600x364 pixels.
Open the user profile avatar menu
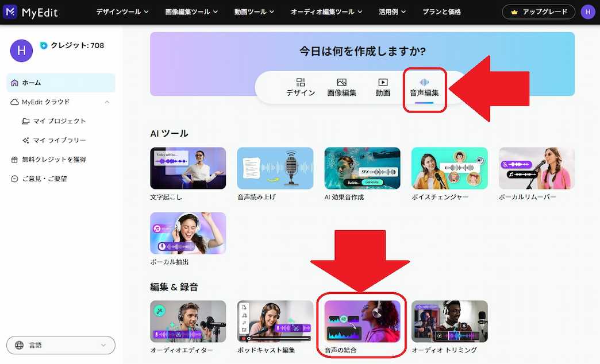pyautogui.click(x=588, y=11)
